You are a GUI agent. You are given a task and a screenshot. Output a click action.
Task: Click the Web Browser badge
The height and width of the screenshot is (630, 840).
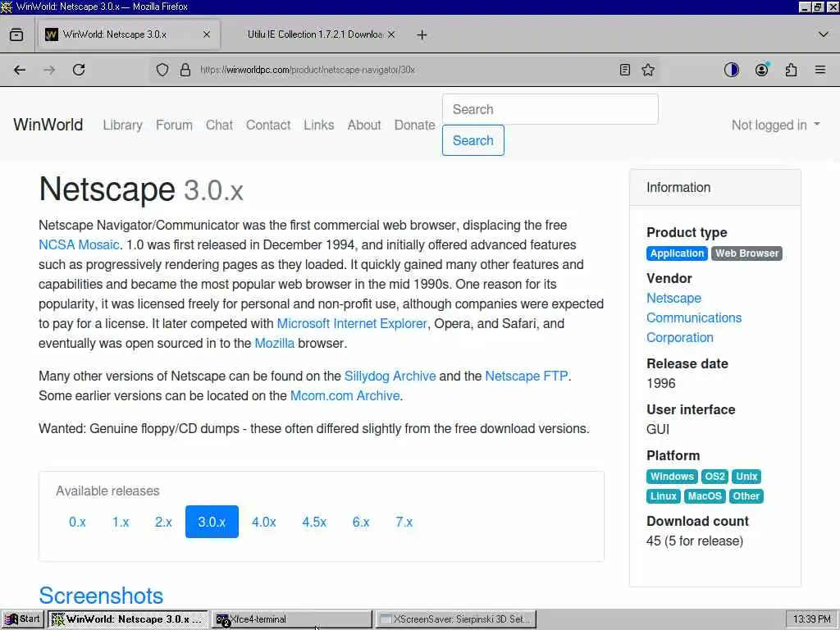click(746, 253)
